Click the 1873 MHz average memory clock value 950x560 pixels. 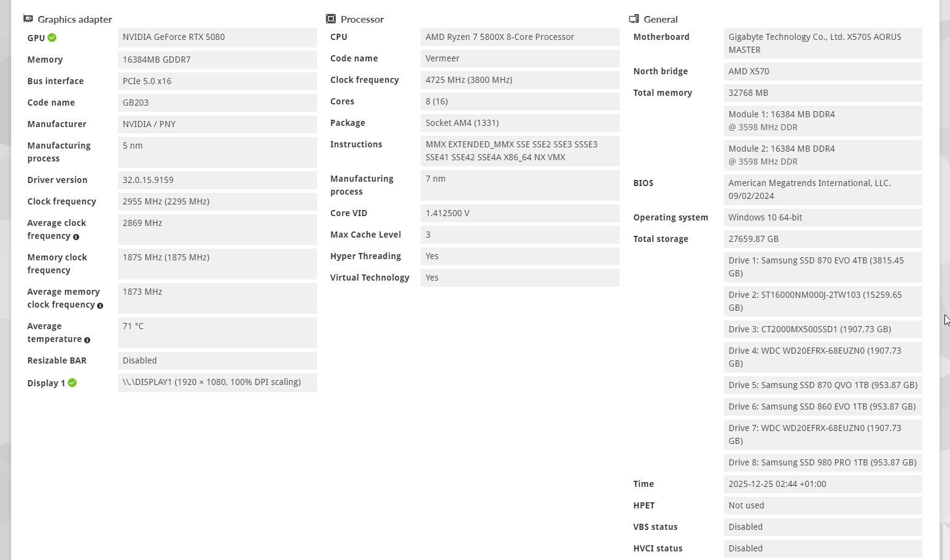(217, 298)
